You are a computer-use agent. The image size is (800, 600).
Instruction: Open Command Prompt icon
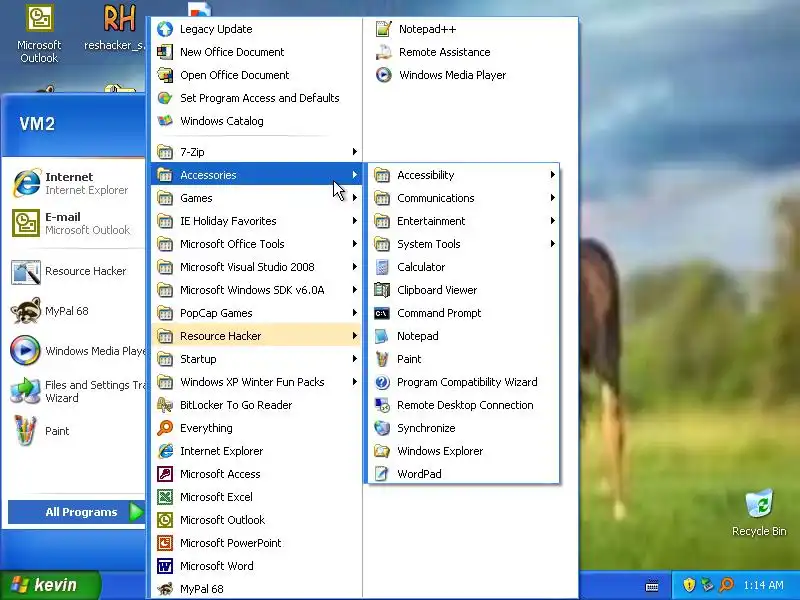click(x=382, y=313)
